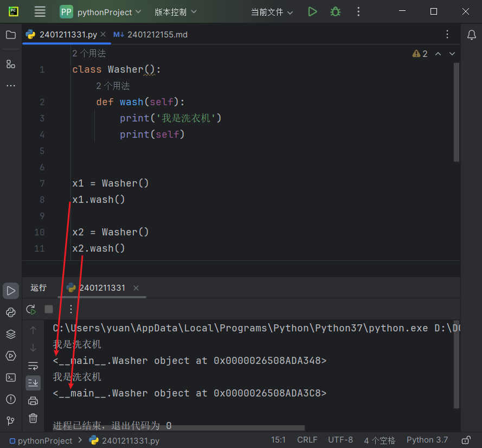The height and width of the screenshot is (448, 482).
Task: Open the 当前文件 run configuration dropdown
Action: 272,12
